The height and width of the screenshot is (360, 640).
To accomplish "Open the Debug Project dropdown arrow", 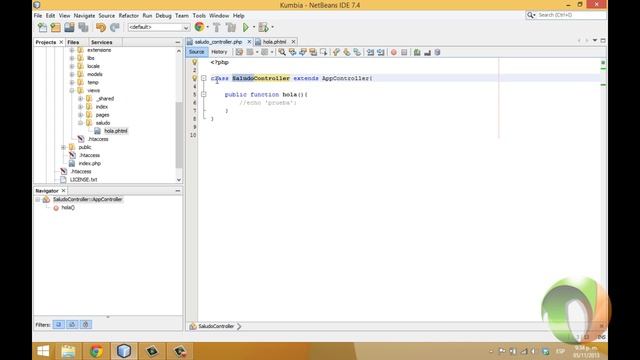I will point(272,27).
